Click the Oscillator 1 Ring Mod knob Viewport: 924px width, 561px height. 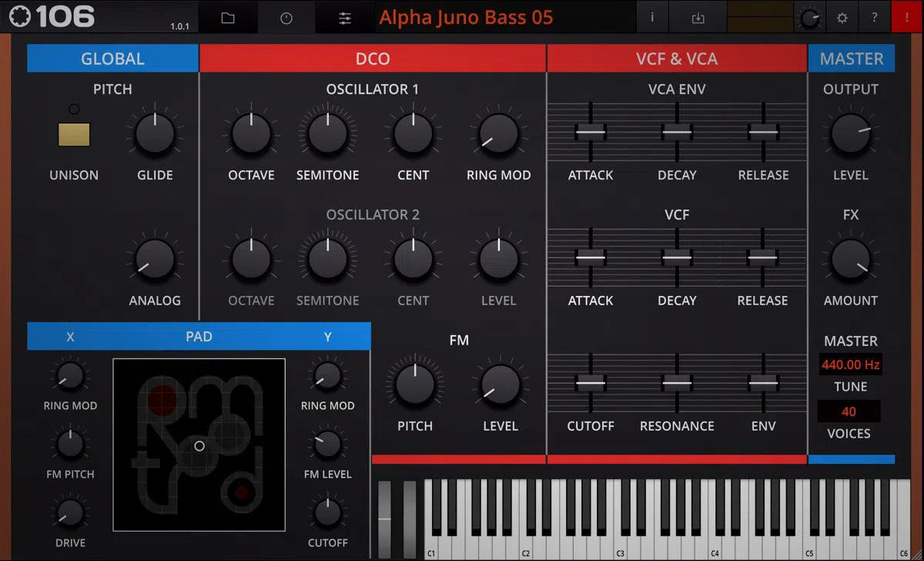(498, 134)
